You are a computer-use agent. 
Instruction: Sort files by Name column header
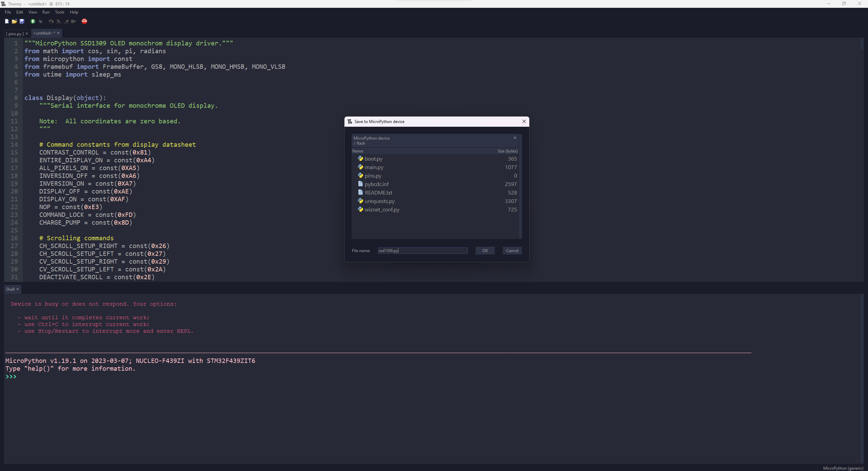pos(358,151)
